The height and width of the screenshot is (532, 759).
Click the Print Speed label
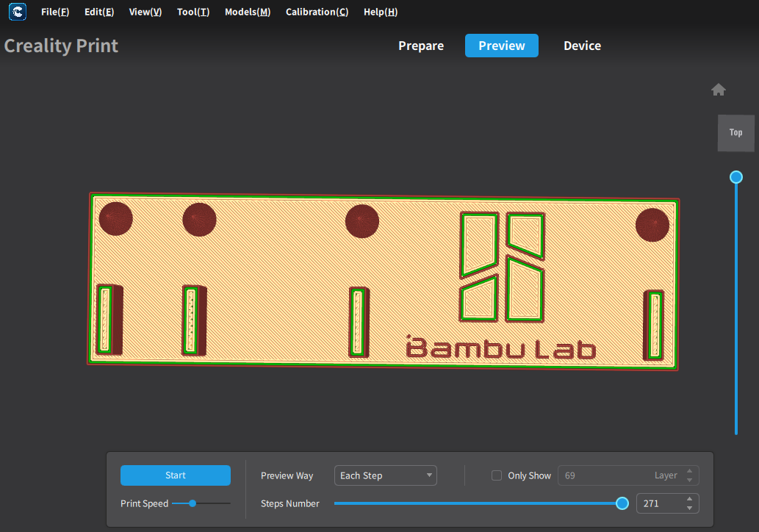(x=144, y=503)
